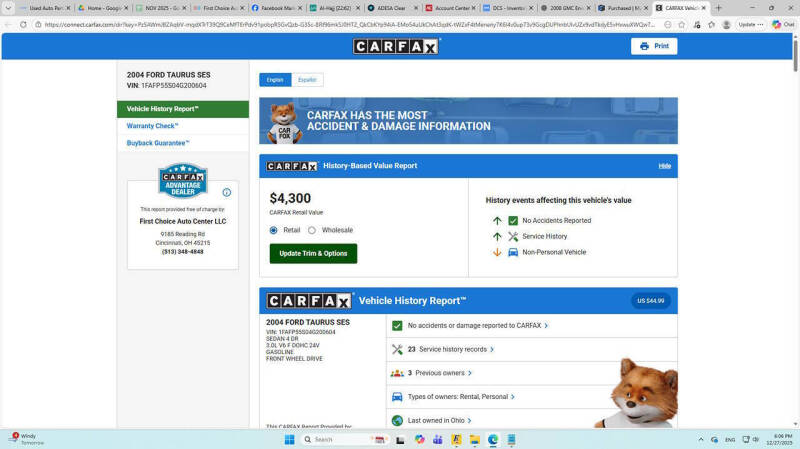Click the globe icon next to Last owned in Ohio
The width and height of the screenshot is (800, 449).
[397, 421]
